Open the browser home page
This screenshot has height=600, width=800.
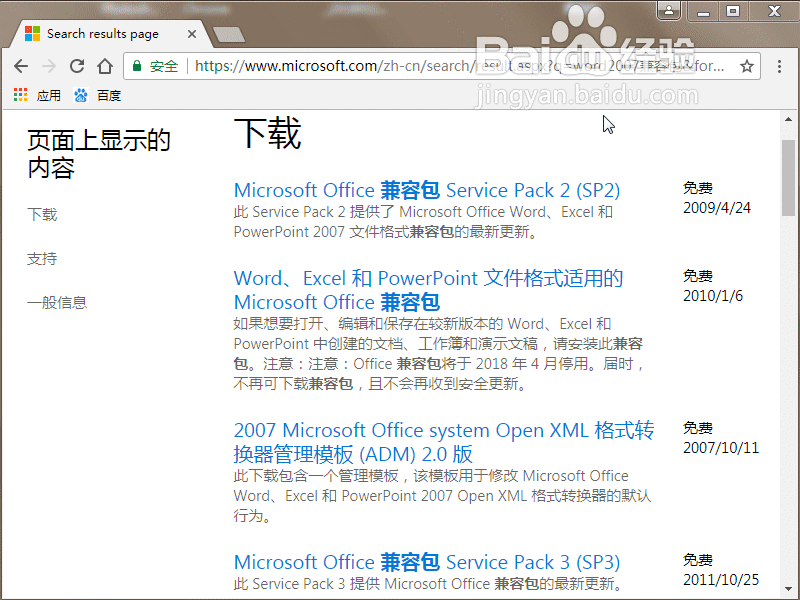click(105, 66)
